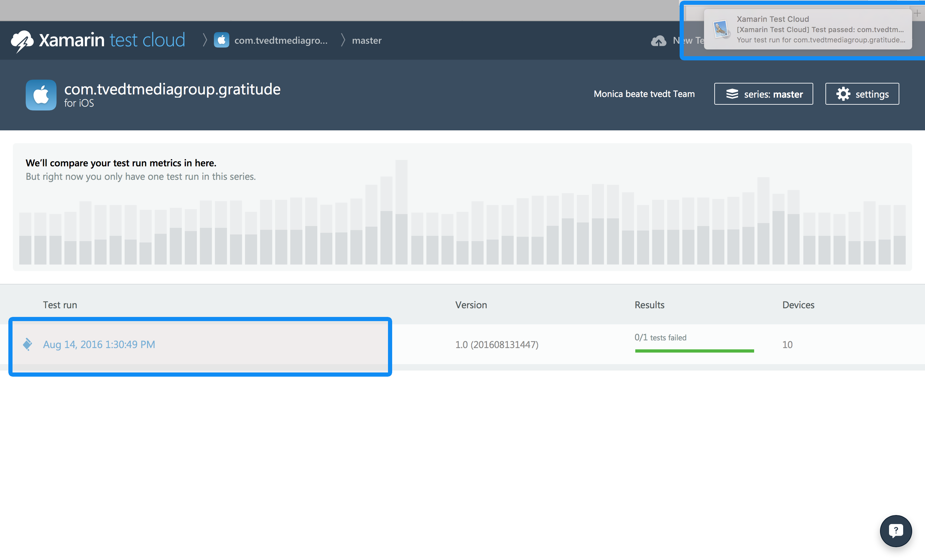Viewport: 925px width, 560px height.
Task: Open the Xamarin Test Cloud notification
Action: pos(808,29)
